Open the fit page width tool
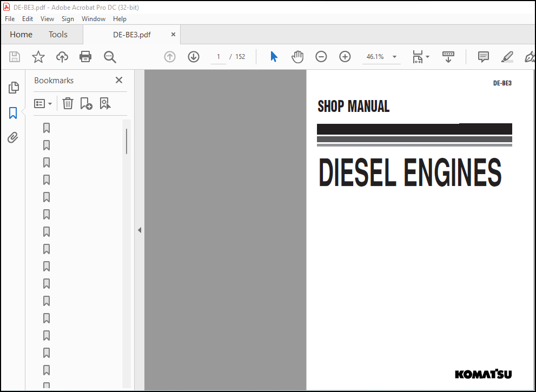 [418, 57]
